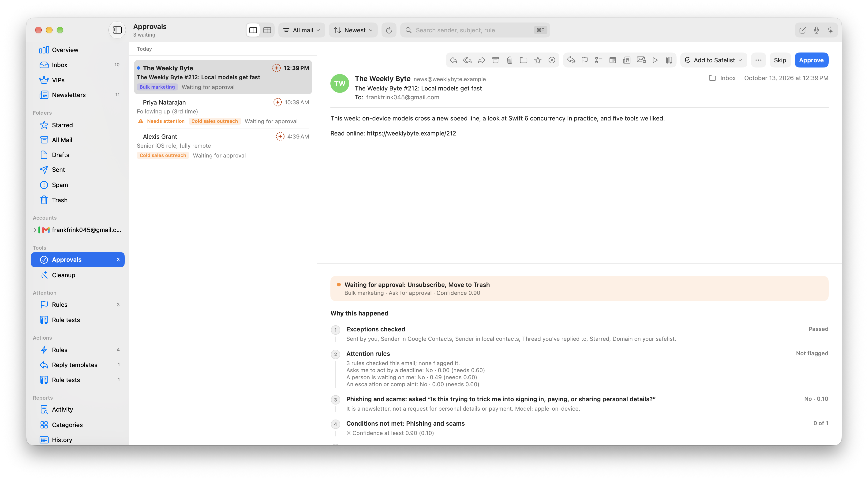Open Reply templates in sidebar

78,365
